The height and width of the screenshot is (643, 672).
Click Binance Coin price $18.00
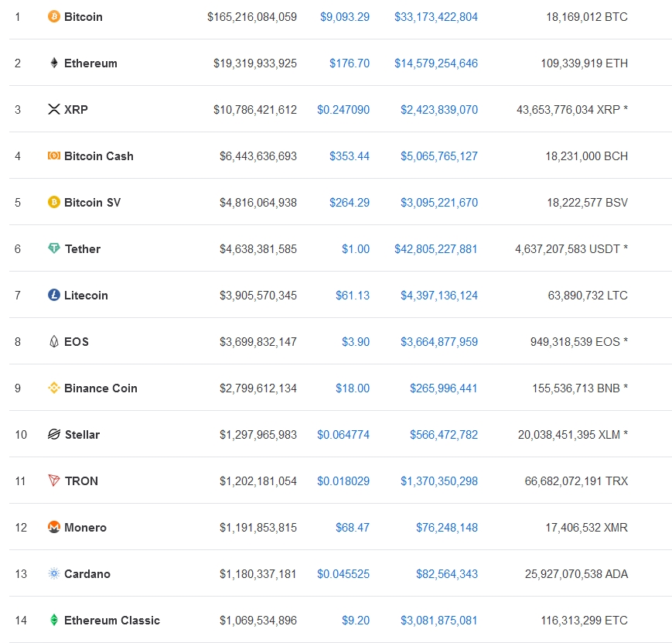353,388
